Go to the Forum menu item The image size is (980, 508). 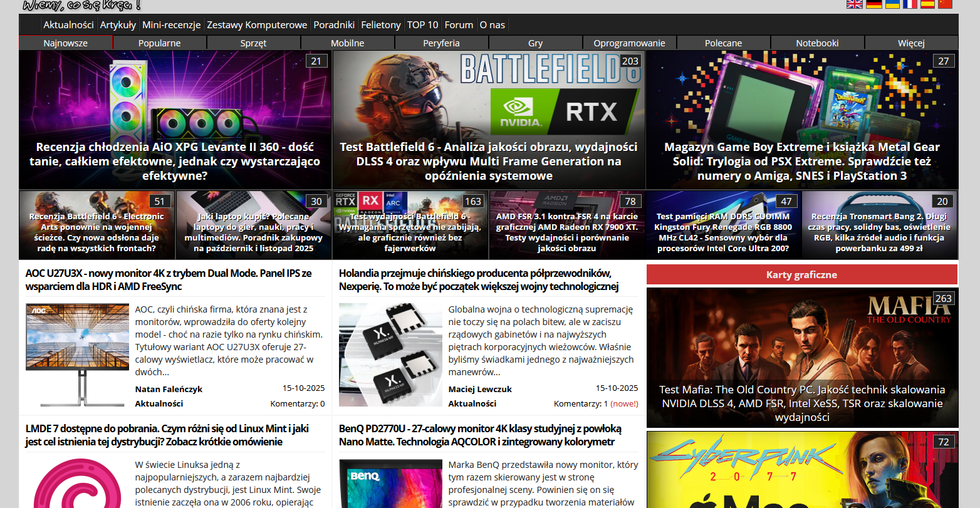pos(459,25)
